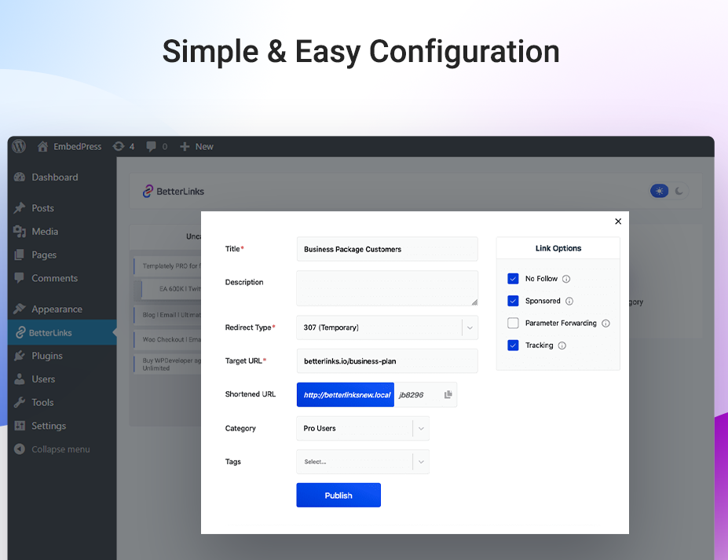This screenshot has width=728, height=560.
Task: Click the BetterLinks chain icon in sidebar
Action: click(x=20, y=332)
